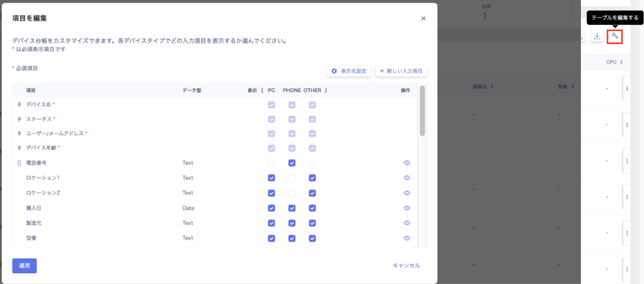Click the pin icon beside デバイス名

[x=19, y=104]
